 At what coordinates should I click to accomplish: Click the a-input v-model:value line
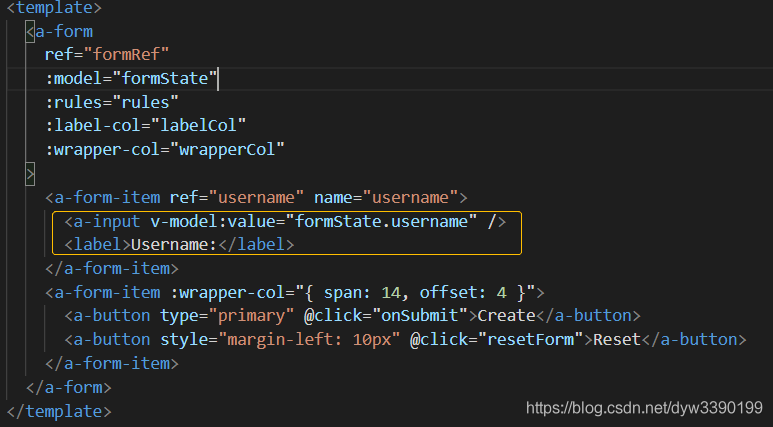285,221
